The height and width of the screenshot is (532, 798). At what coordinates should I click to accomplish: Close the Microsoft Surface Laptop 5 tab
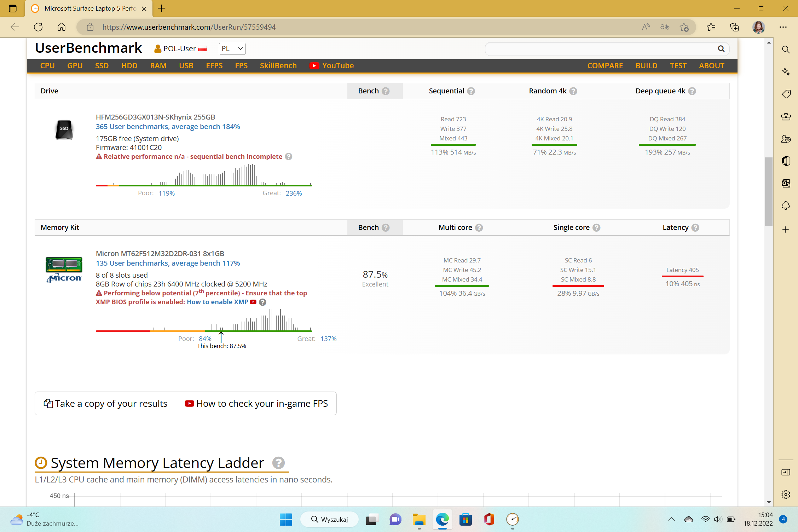(x=144, y=8)
